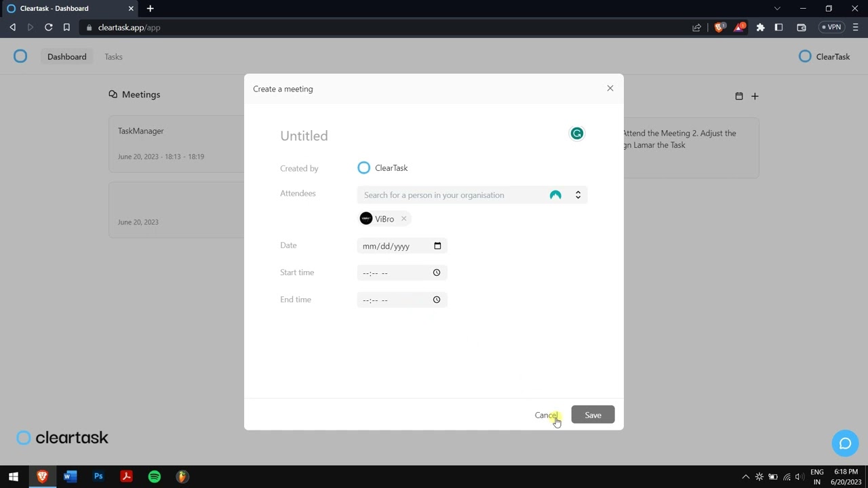Click the teal icon in the attendees field
Screen dimensions: 868x488
coord(555,195)
